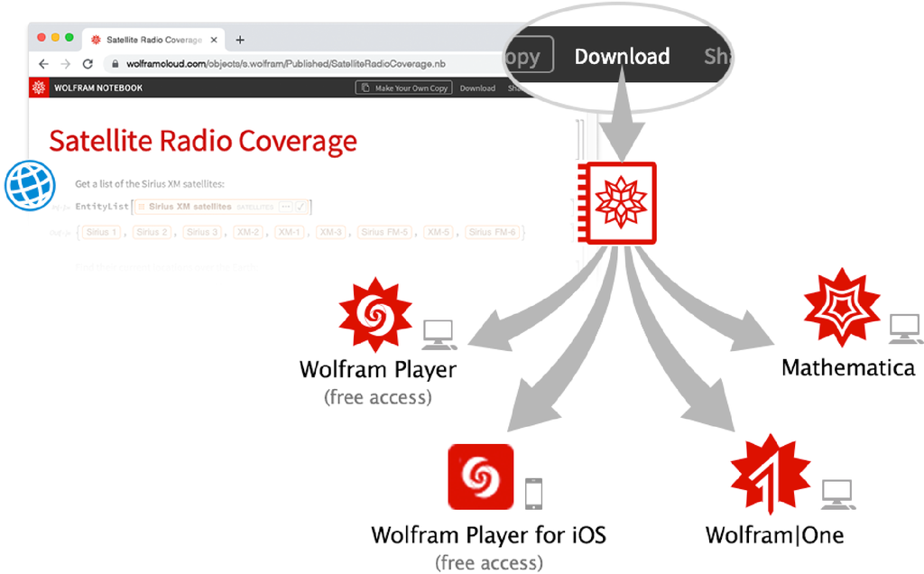Click the Mathematica spikey star icon
The height and width of the screenshot is (574, 924).
tap(842, 307)
